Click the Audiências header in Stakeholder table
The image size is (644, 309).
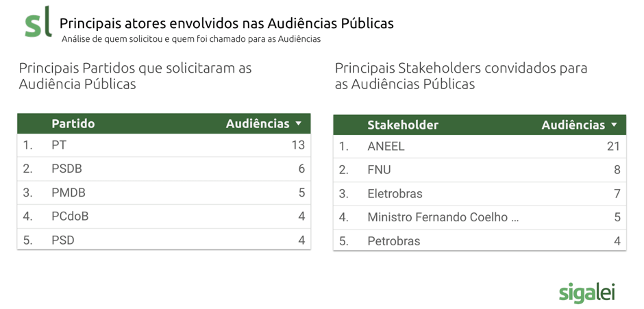pos(573,125)
